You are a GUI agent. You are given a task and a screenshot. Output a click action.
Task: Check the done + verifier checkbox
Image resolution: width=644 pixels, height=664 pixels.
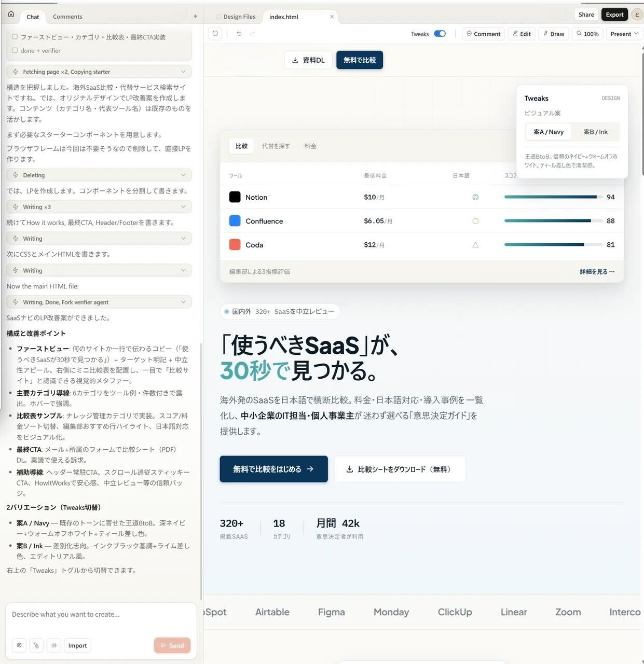(x=15, y=50)
